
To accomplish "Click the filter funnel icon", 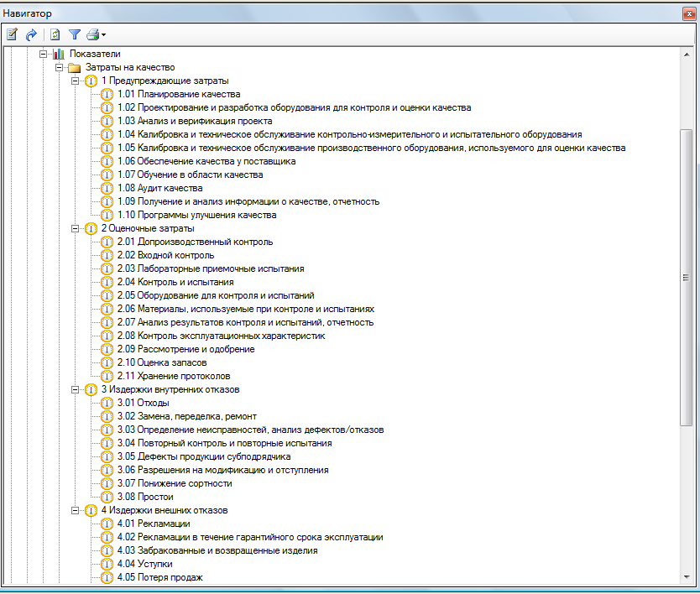I will coord(74,34).
